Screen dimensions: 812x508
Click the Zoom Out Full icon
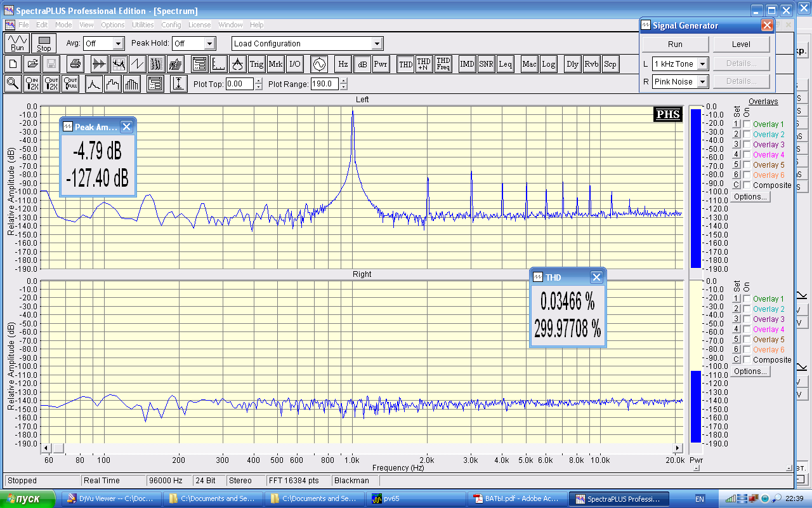tap(70, 83)
